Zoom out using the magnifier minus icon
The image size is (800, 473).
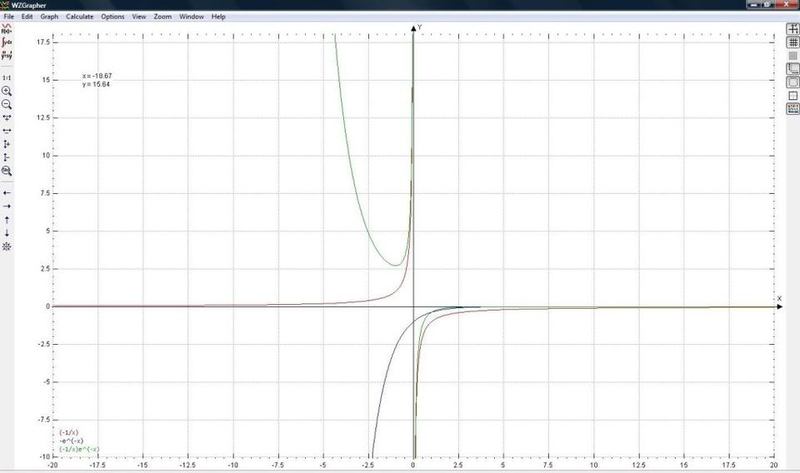pos(7,104)
